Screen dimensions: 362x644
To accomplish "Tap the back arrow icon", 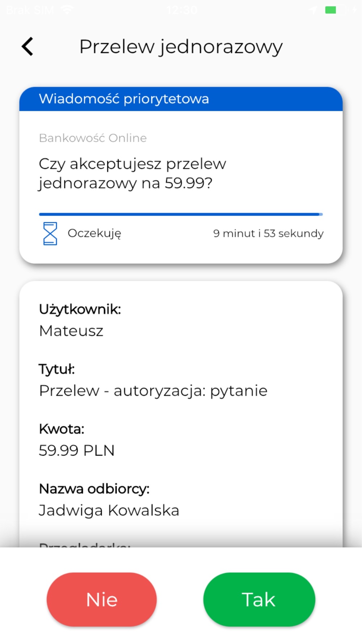I will pos(28,46).
